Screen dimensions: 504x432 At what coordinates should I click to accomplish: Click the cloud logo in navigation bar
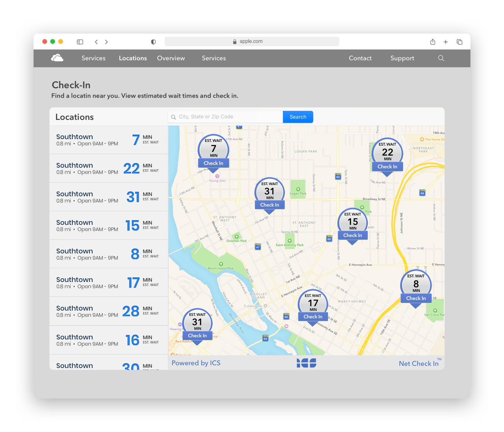(x=57, y=58)
